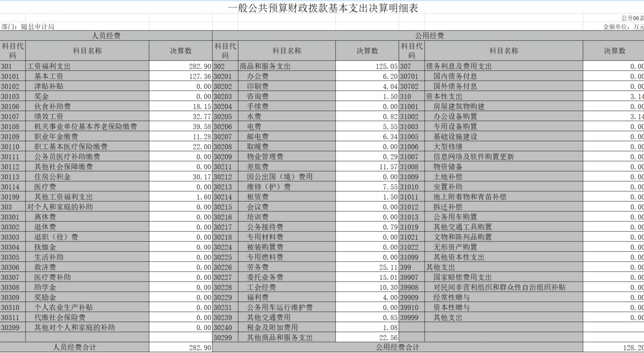This screenshot has height=353, width=644.
Task: Click the 邮电费 cell
Action: coord(287,137)
